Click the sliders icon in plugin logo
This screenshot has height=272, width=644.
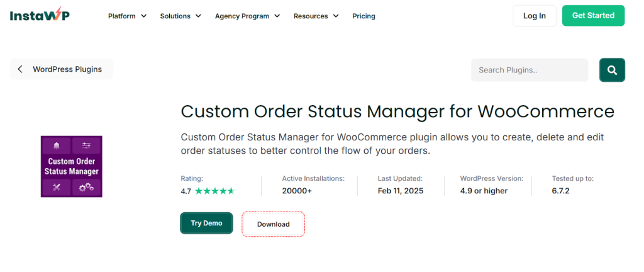click(x=86, y=146)
